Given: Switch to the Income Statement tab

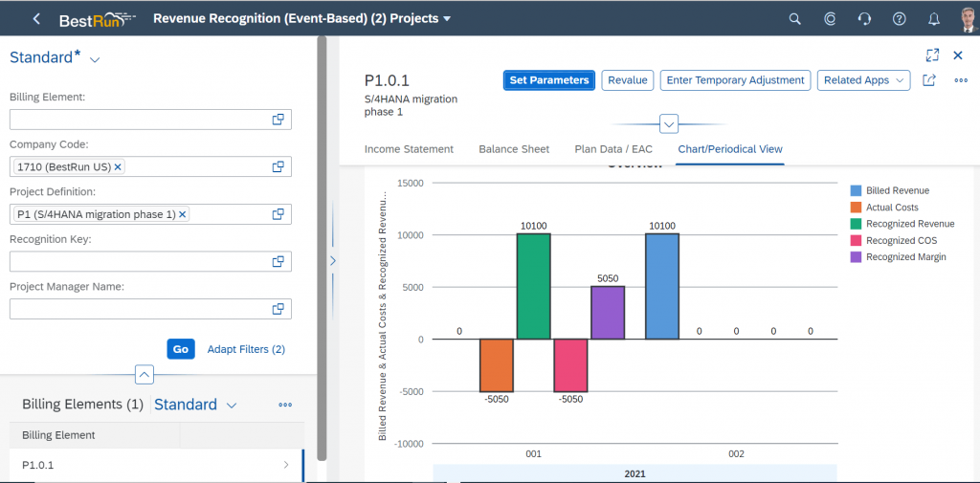Looking at the screenshot, I should (x=409, y=149).
